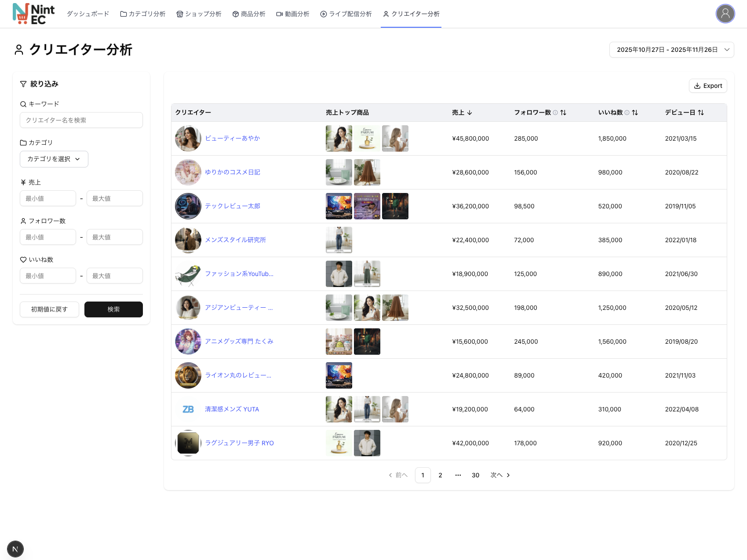Sort the table by 売上 column arrow
Image resolution: width=747 pixels, height=560 pixels.
pyautogui.click(x=470, y=113)
